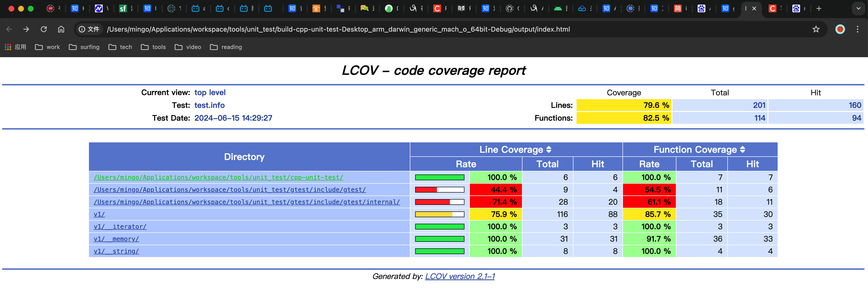Click the v1/ line total value 116
This screenshot has width=868, height=292.
(x=562, y=214)
